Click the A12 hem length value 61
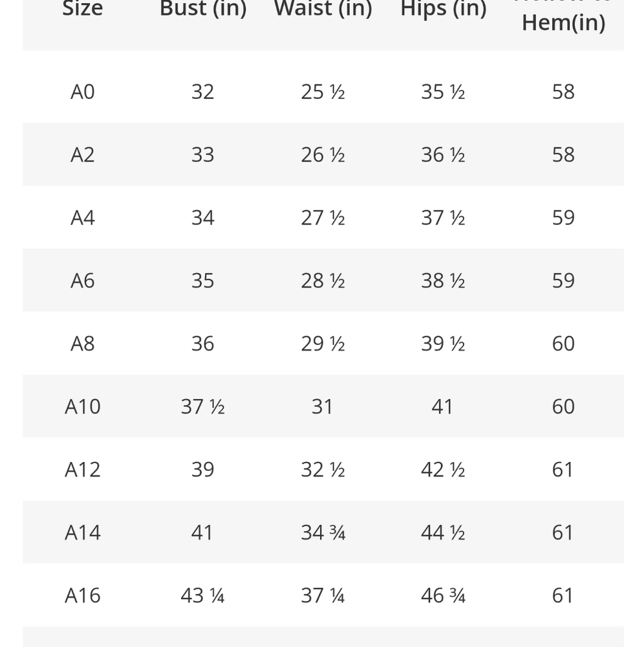Screen dimensions: 644x647 563,469
